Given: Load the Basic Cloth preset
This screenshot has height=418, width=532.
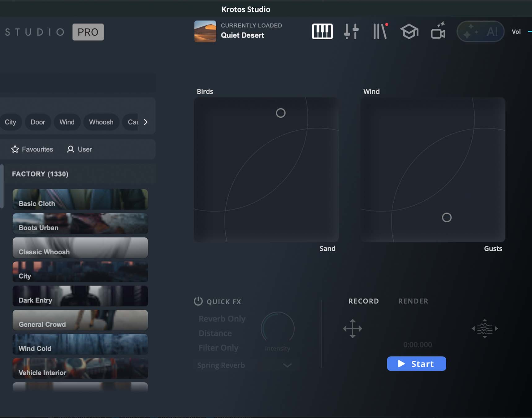Looking at the screenshot, I should point(80,199).
